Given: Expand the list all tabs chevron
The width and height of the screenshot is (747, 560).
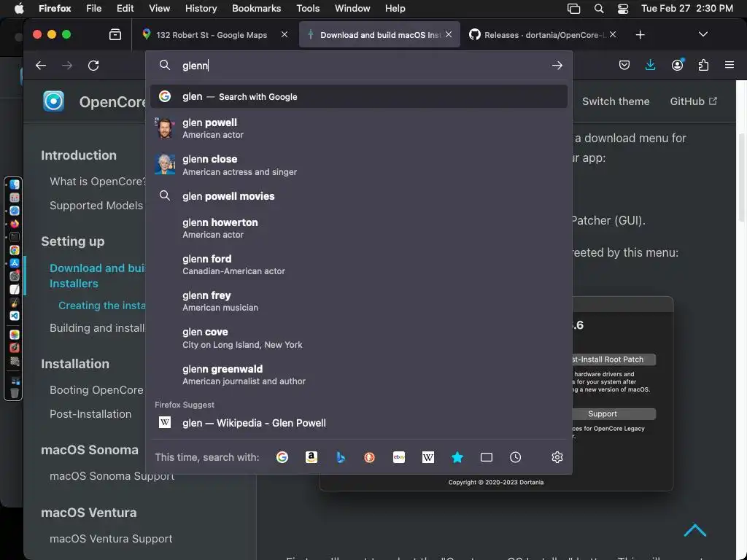Looking at the screenshot, I should click(703, 34).
